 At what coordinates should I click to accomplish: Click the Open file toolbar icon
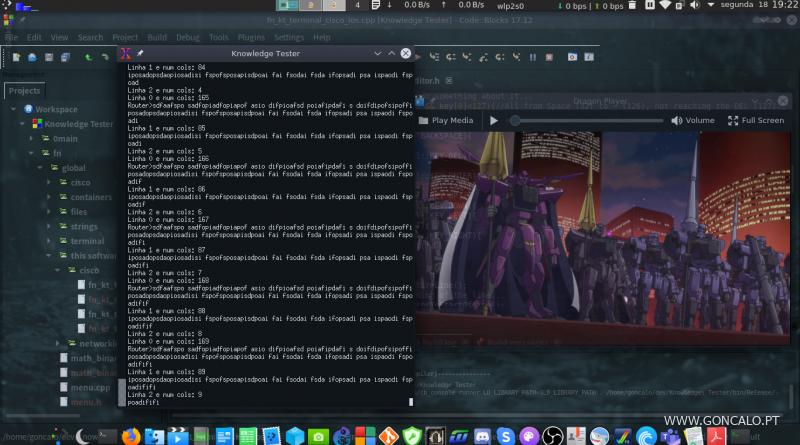pos(33,57)
